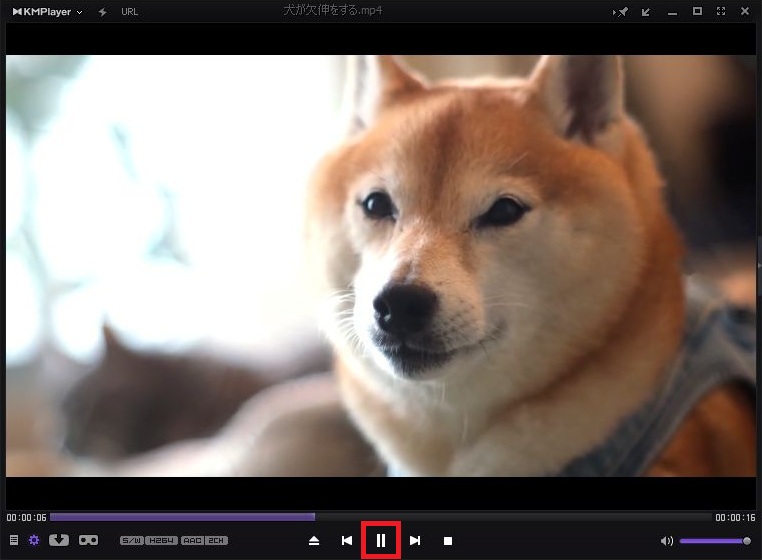Pin the player window on top
Image resolution: width=762 pixels, height=560 pixels.
(x=622, y=11)
